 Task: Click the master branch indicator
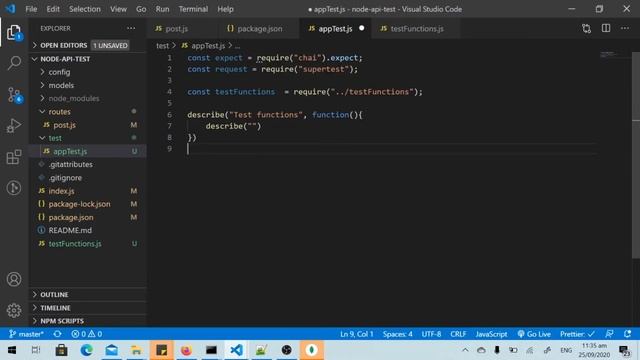(x=26, y=334)
